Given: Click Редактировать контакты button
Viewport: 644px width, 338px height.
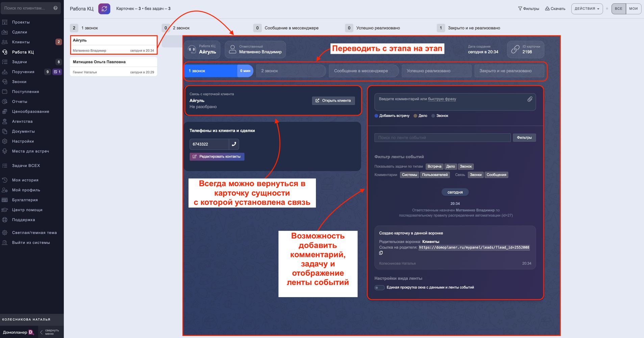Looking at the screenshot, I should 217,156.
